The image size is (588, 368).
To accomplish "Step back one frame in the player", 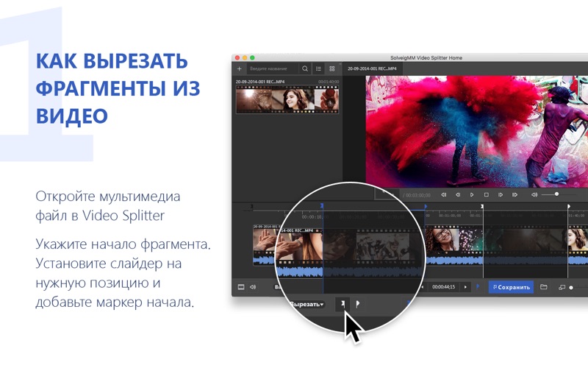I will coord(458,195).
